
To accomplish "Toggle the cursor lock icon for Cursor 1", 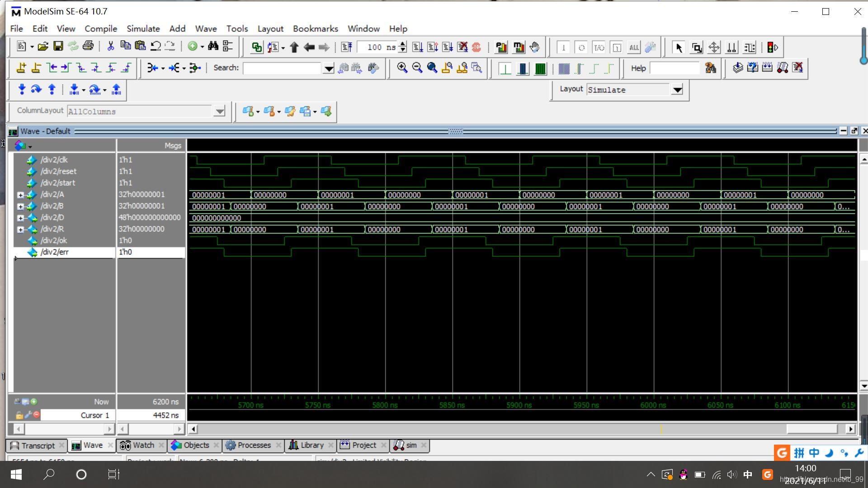I will (x=19, y=415).
